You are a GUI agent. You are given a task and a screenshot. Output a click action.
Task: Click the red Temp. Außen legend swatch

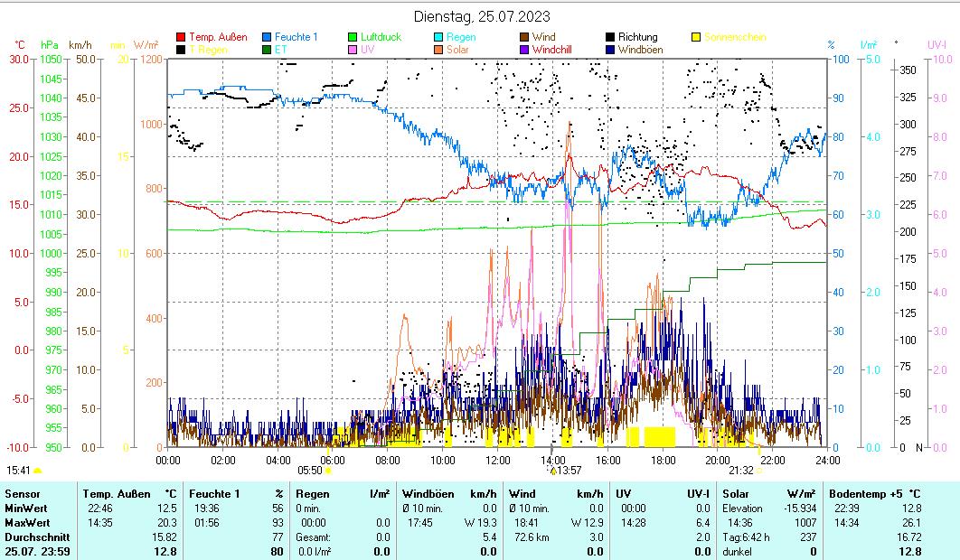click(x=181, y=37)
